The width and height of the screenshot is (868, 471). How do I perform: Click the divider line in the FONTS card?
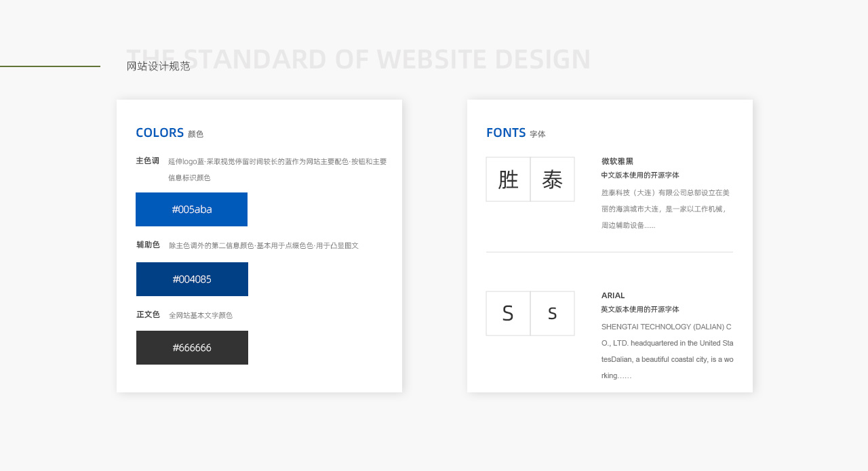pyautogui.click(x=609, y=251)
